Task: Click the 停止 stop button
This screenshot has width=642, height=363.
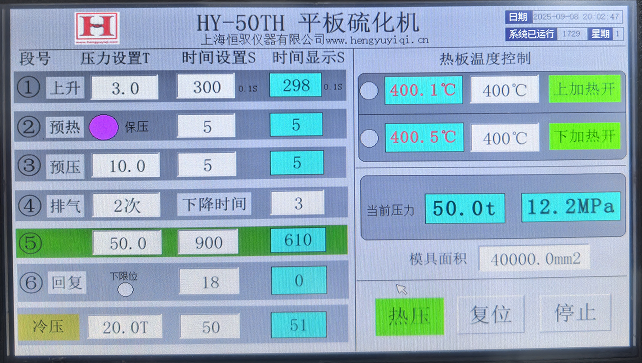Action: (575, 313)
